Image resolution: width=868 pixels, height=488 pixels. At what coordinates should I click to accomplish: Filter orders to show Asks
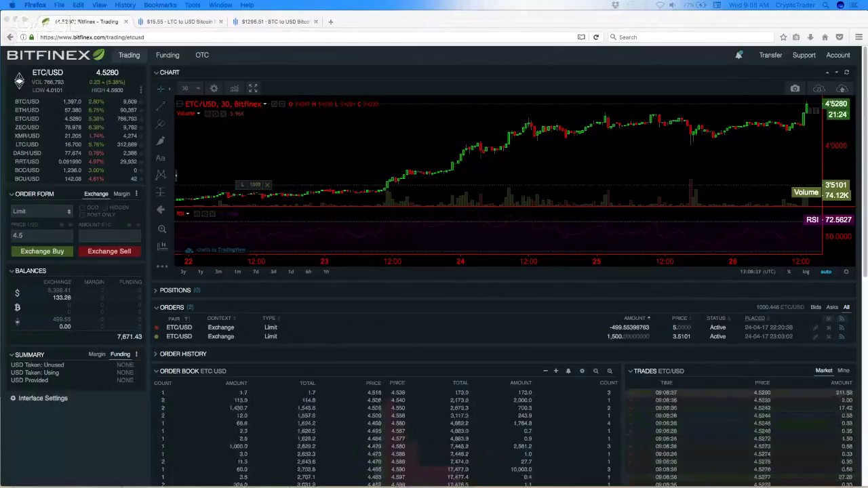832,307
